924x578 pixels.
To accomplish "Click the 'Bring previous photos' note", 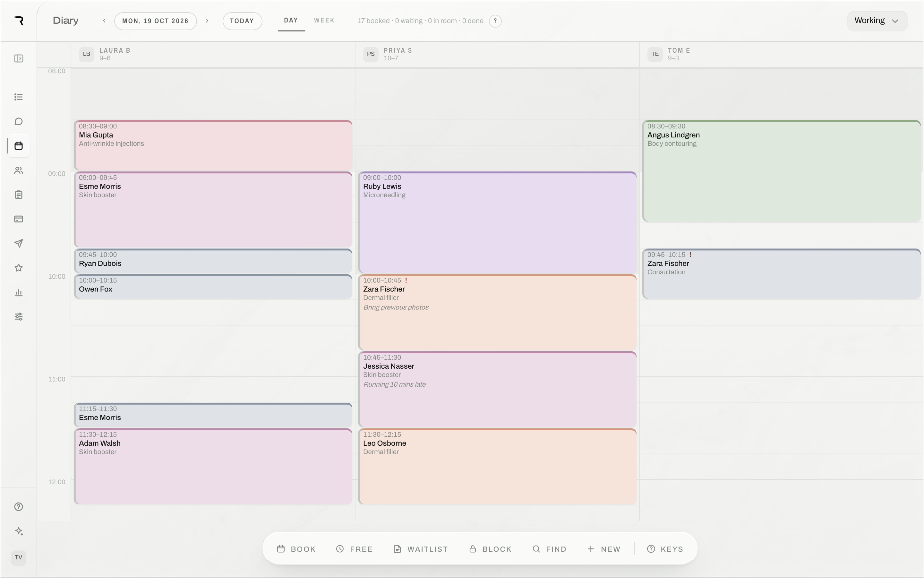I will coord(396,307).
